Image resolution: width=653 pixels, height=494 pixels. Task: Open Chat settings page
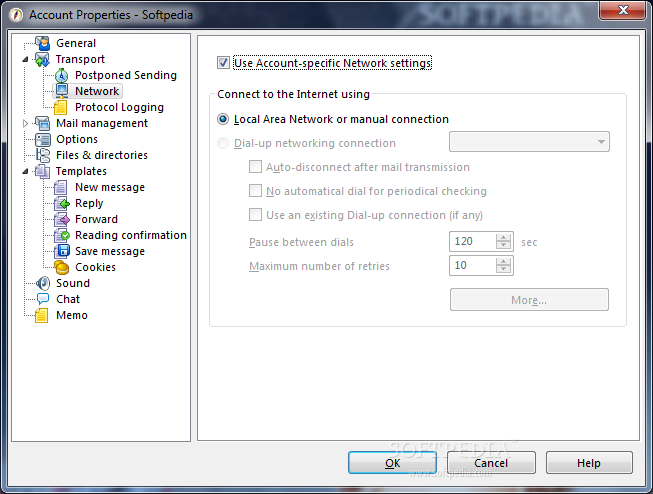(68, 299)
